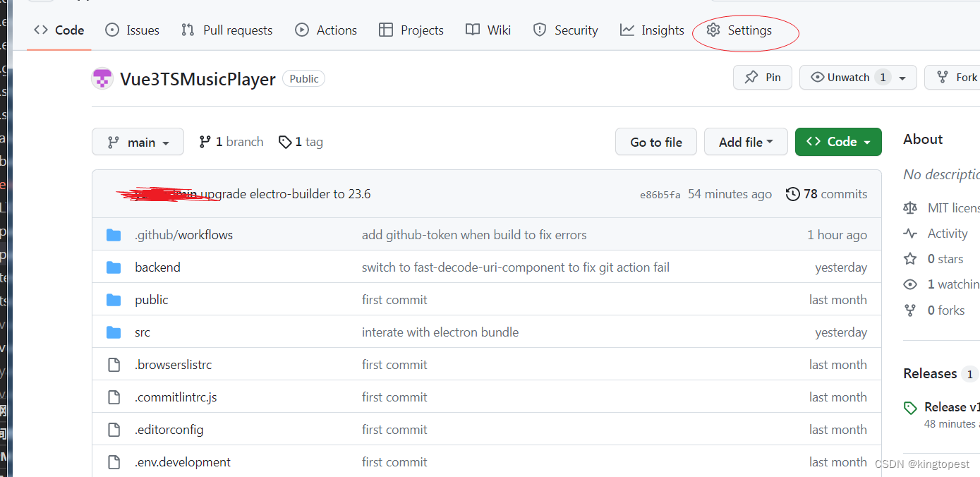Screen dimensions: 980x477
Task: Expand the Unwatch dropdown arrow
Action: [903, 78]
